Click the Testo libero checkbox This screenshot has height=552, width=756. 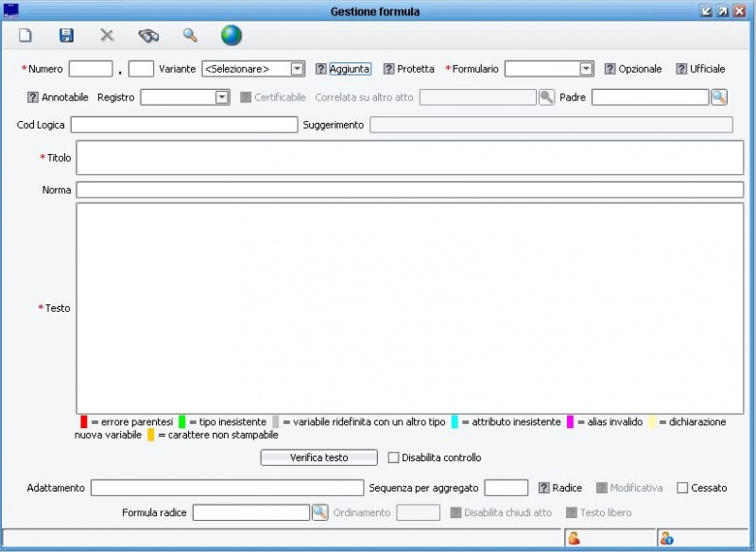click(572, 512)
